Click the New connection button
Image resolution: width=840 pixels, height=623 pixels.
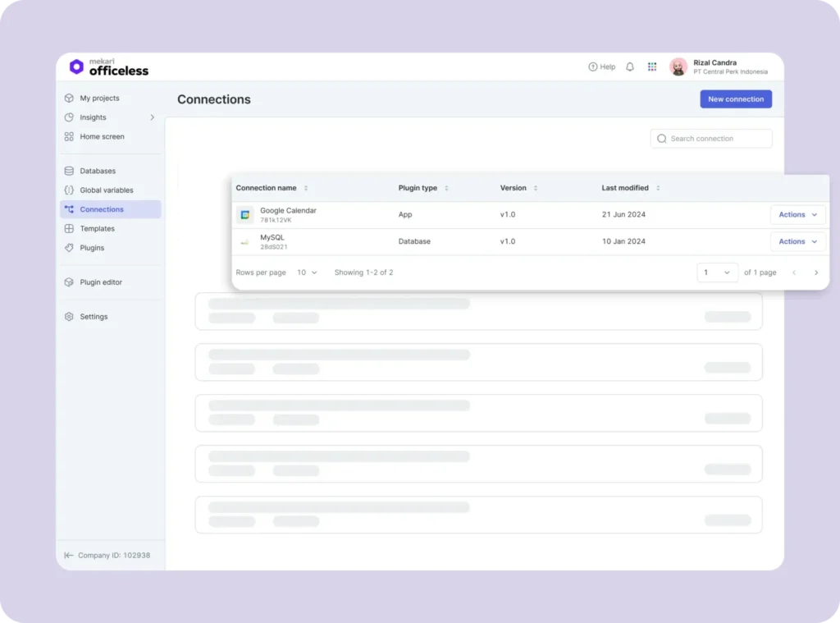(x=735, y=98)
